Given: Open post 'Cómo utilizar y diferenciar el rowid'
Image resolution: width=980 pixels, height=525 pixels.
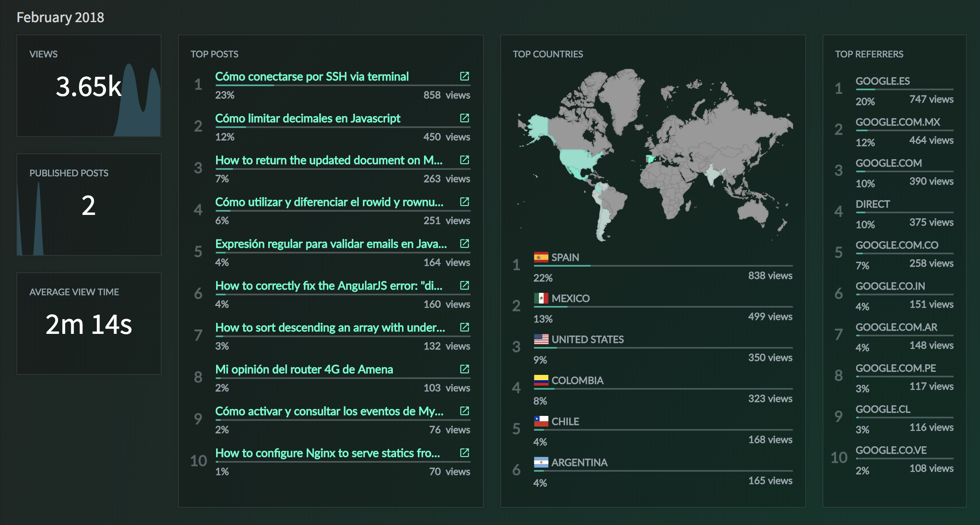Looking at the screenshot, I should coord(329,202).
